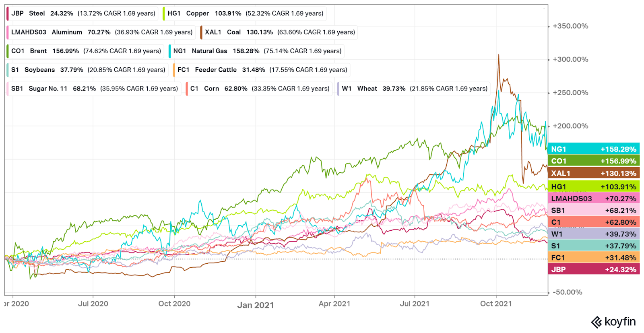Open the FC1 Feeder Cattle legend entry
Viewport: 644px width, 333px height.
click(261, 70)
